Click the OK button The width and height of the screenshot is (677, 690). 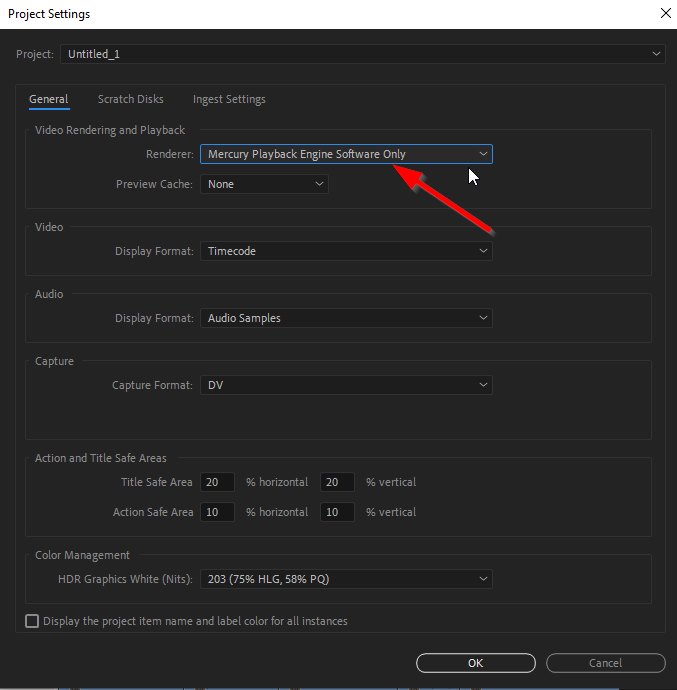tap(475, 663)
